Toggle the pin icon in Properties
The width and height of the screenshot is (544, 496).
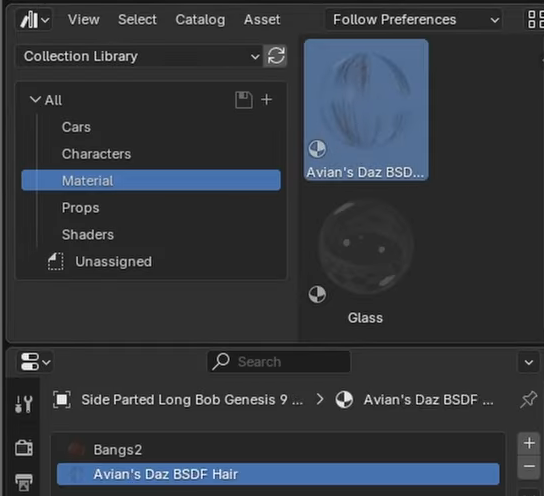(528, 400)
